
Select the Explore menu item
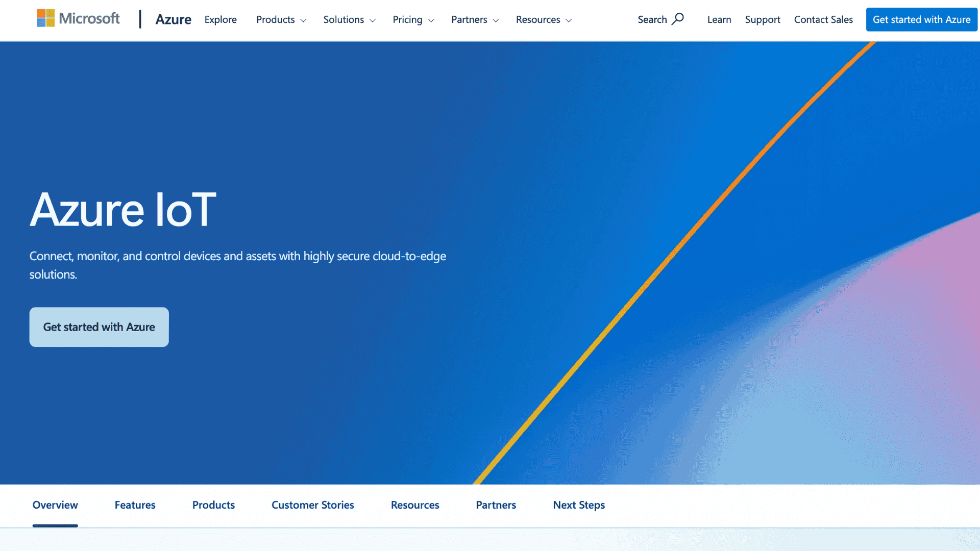pos(220,19)
